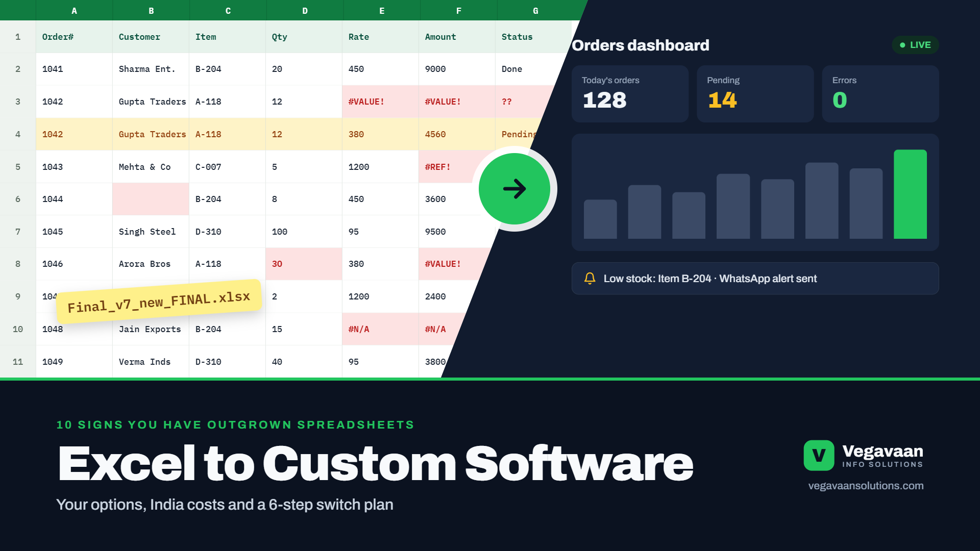Click the Jain Exports cell

point(151,329)
